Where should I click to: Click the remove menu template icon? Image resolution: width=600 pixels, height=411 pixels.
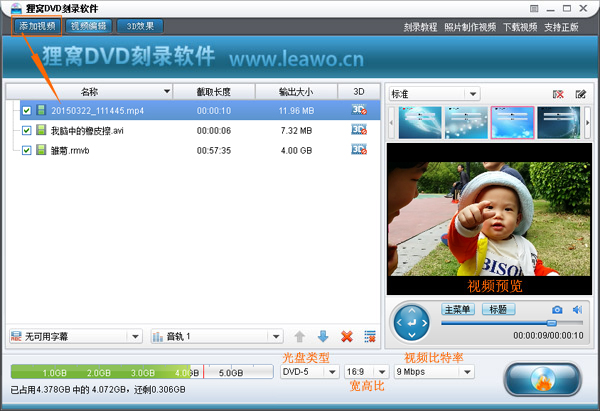[558, 94]
